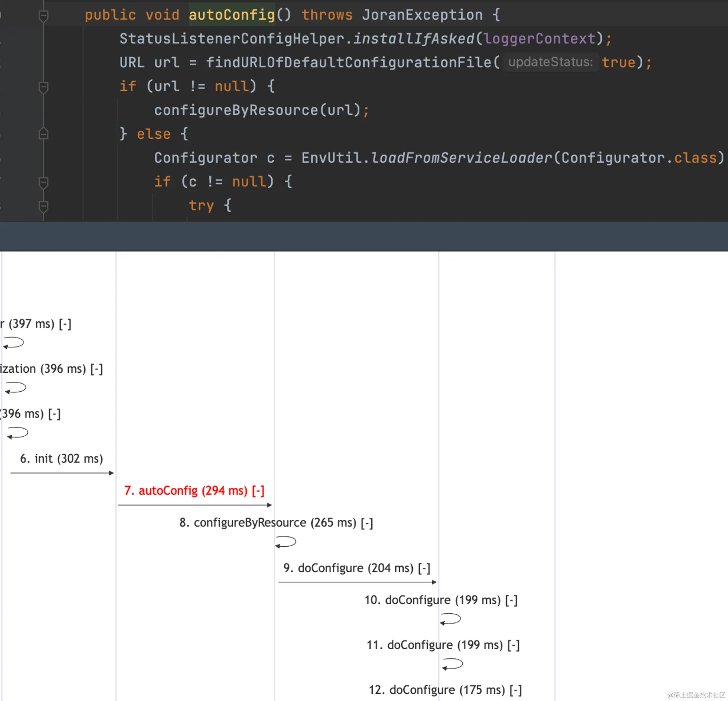The image size is (728, 701).
Task: Click the loadFromServiceLoader method name
Action: coord(462,158)
